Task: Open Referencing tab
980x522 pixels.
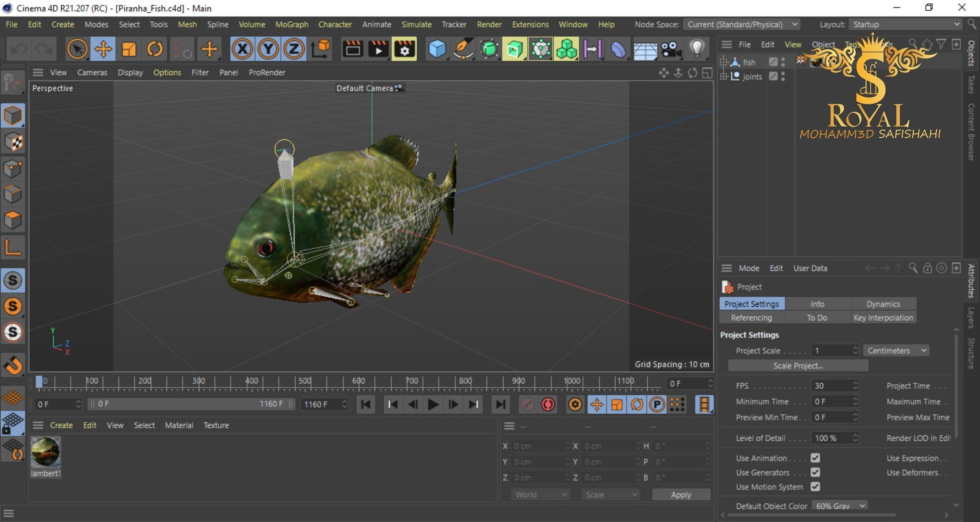Action: tap(751, 318)
